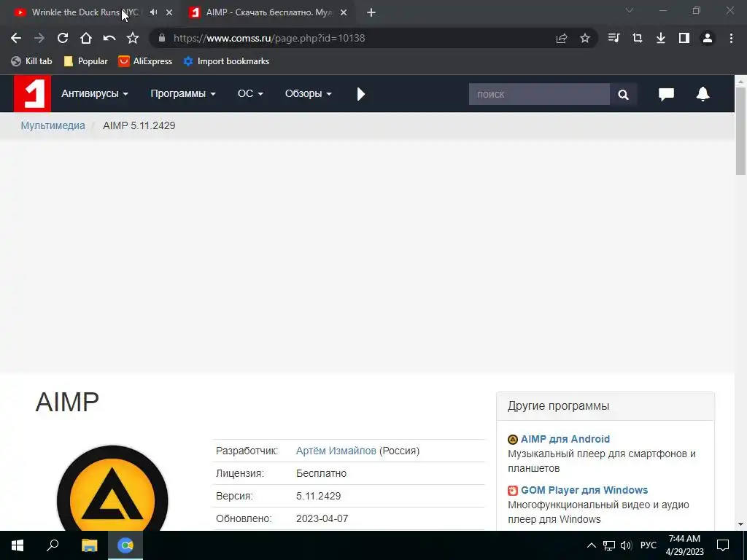Open AIMP для Android link
The image size is (747, 560).
coord(565,439)
